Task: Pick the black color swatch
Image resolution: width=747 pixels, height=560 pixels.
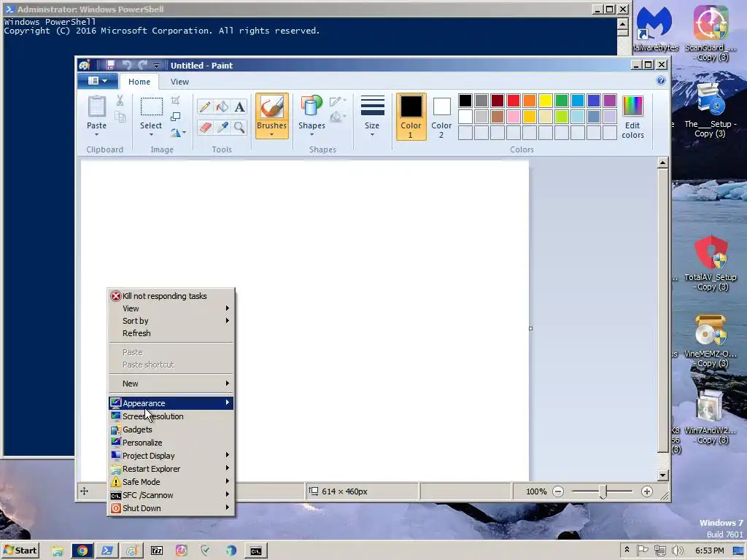Action: coord(465,101)
